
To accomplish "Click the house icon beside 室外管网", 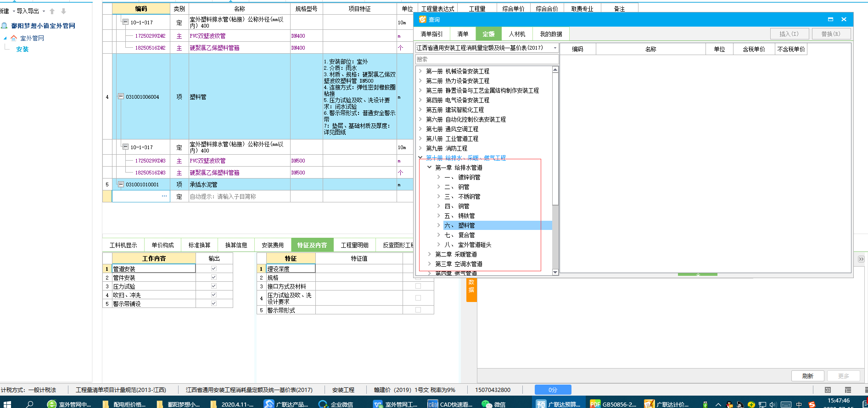I will pyautogui.click(x=14, y=38).
